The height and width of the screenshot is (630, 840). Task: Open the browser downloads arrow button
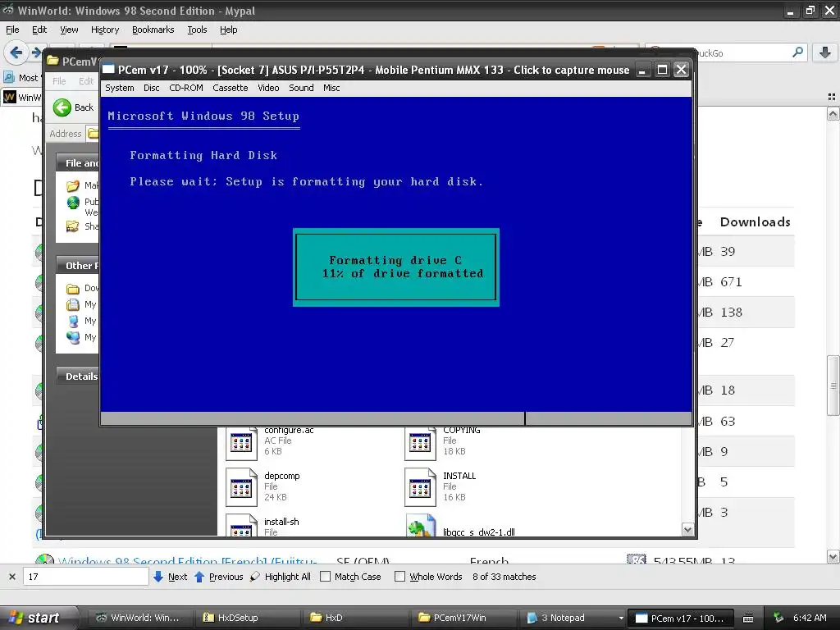[825, 52]
